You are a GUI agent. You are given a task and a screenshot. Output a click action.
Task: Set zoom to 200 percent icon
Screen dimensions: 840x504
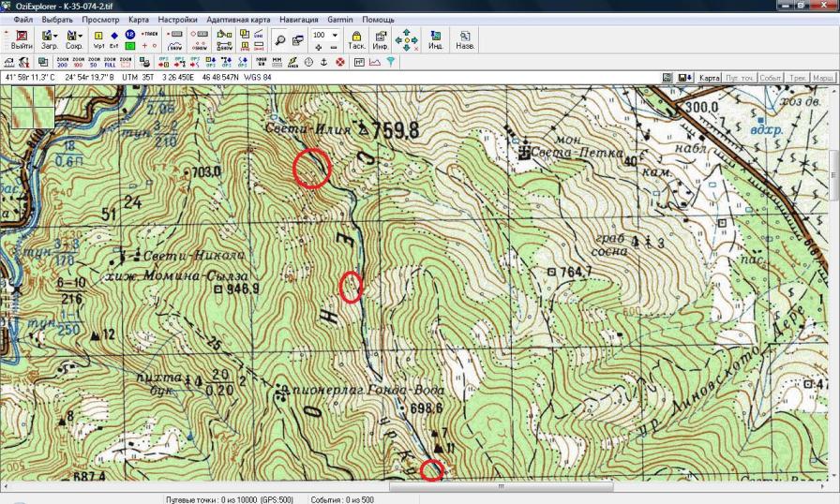pyautogui.click(x=62, y=62)
